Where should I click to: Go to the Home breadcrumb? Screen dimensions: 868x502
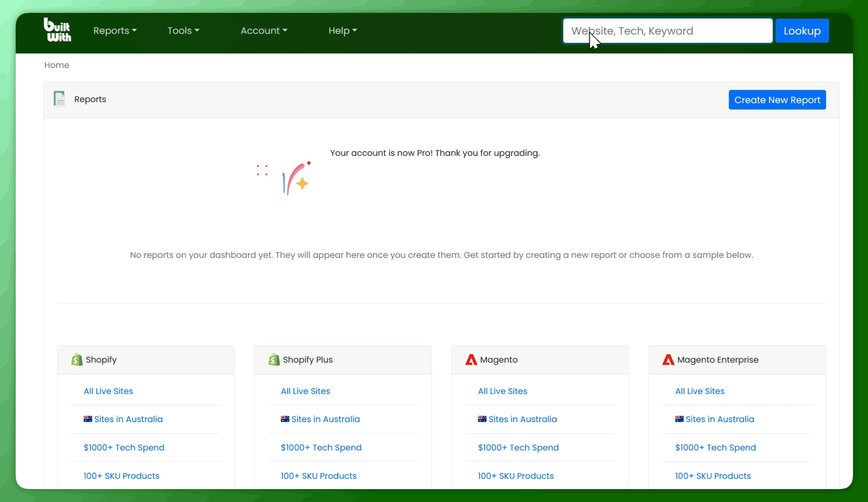(56, 65)
